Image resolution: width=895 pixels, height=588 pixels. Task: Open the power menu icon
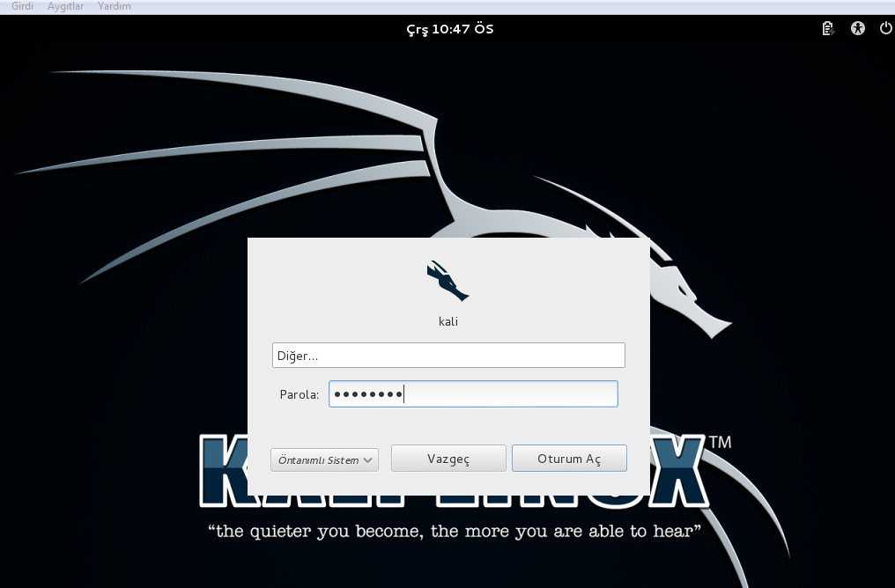(885, 28)
